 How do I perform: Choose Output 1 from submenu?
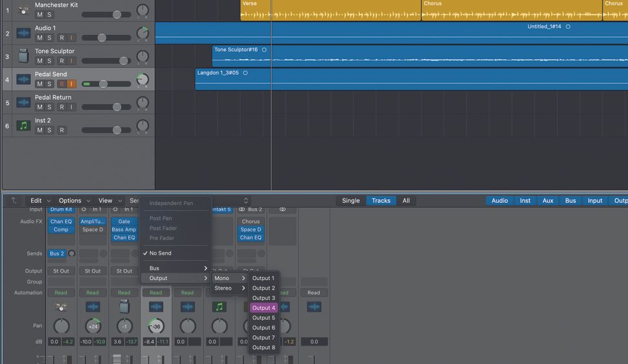click(x=264, y=278)
